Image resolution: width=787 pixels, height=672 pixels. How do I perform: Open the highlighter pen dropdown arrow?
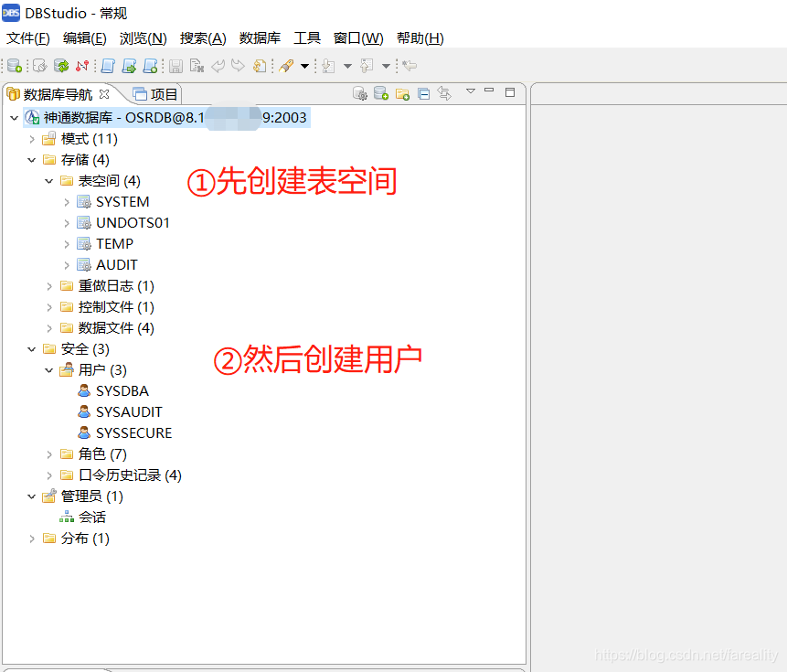point(304,66)
